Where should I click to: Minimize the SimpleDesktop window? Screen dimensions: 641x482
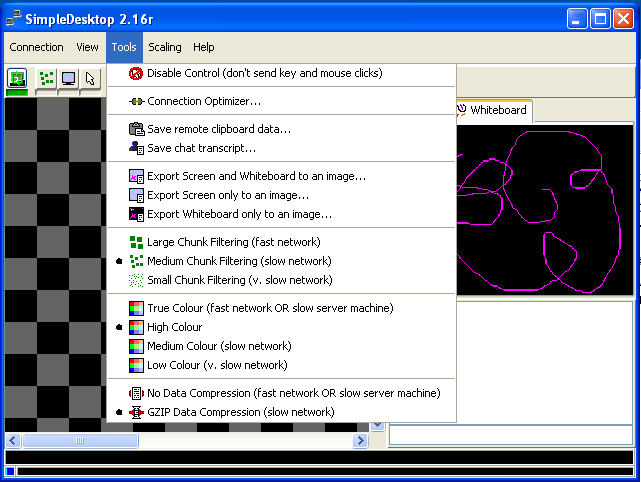[x=577, y=19]
